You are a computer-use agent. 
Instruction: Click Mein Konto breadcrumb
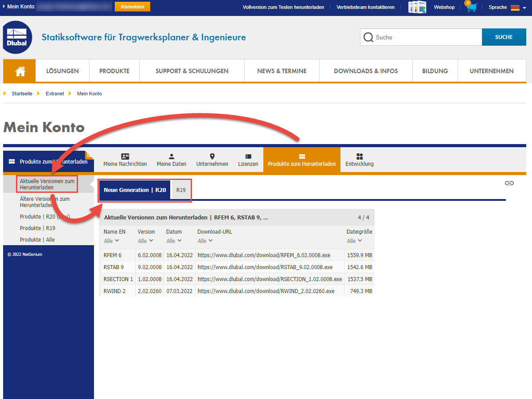90,94
